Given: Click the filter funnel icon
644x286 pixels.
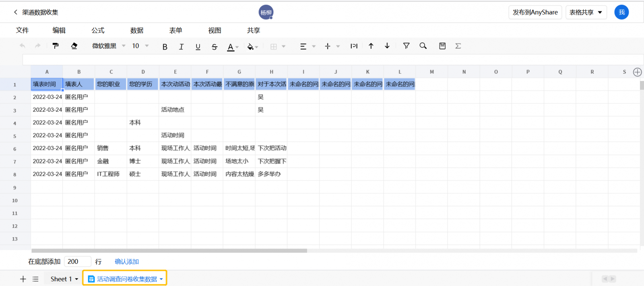Looking at the screenshot, I should pos(406,46).
